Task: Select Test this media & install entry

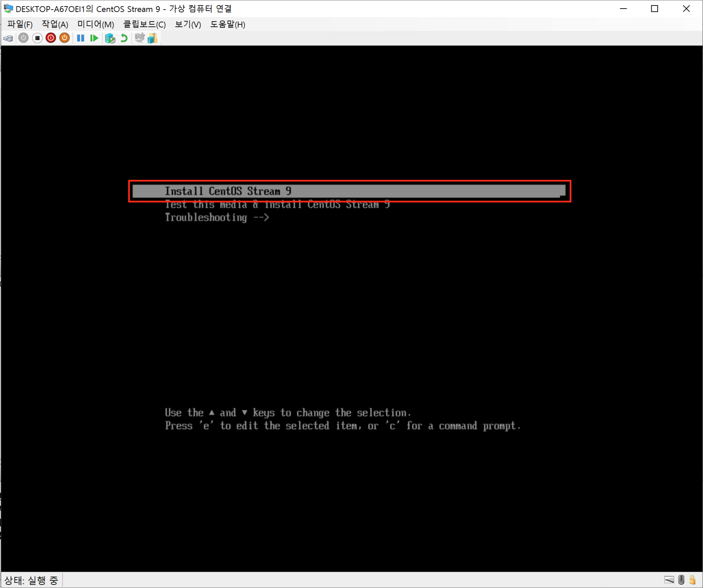Action: coord(277,205)
